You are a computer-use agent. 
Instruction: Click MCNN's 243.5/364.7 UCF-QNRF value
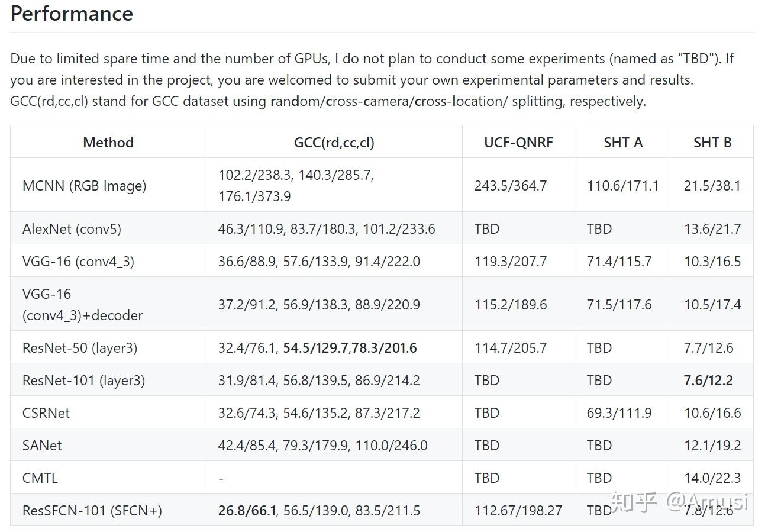[510, 185]
